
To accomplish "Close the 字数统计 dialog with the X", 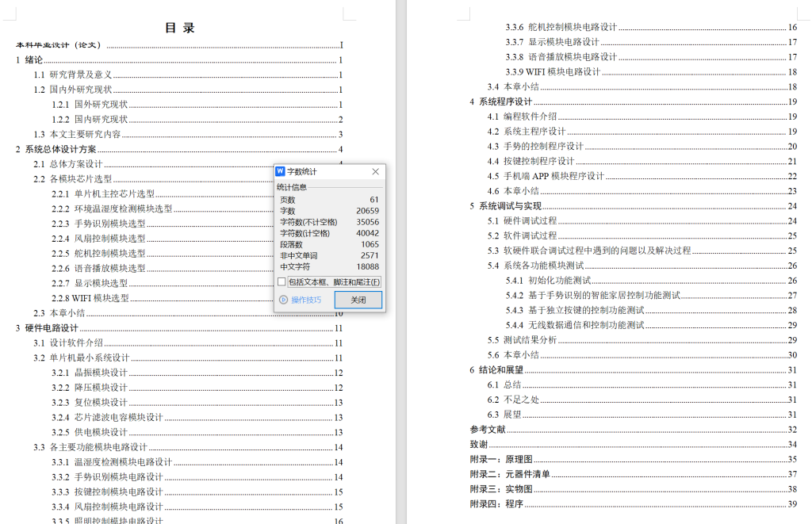I will point(375,171).
